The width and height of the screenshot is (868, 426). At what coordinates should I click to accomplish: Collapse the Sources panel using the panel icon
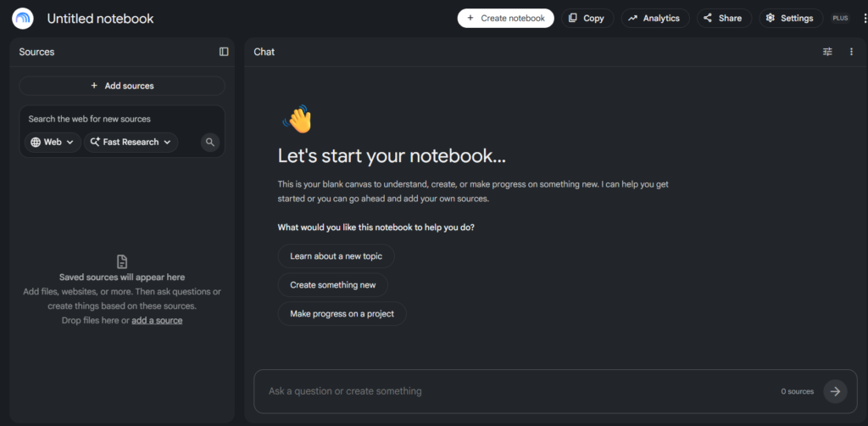(224, 52)
